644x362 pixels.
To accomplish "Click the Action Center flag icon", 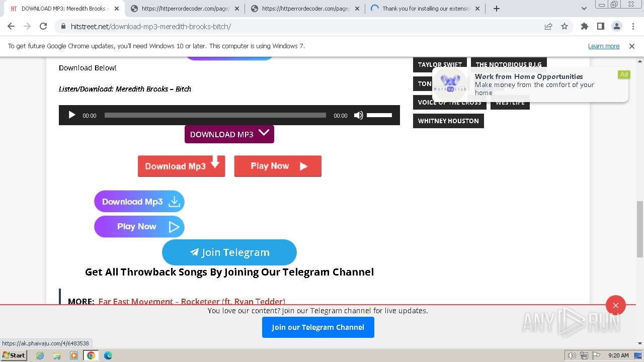I will pos(596,355).
